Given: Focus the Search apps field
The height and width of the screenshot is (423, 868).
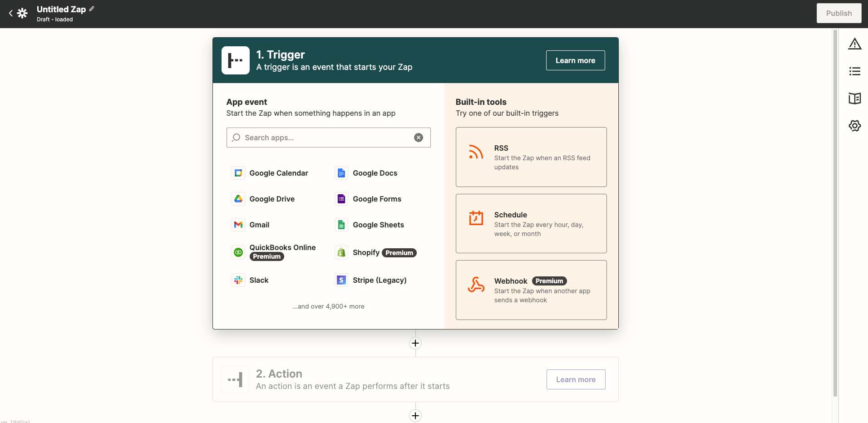Looking at the screenshot, I should tap(328, 138).
